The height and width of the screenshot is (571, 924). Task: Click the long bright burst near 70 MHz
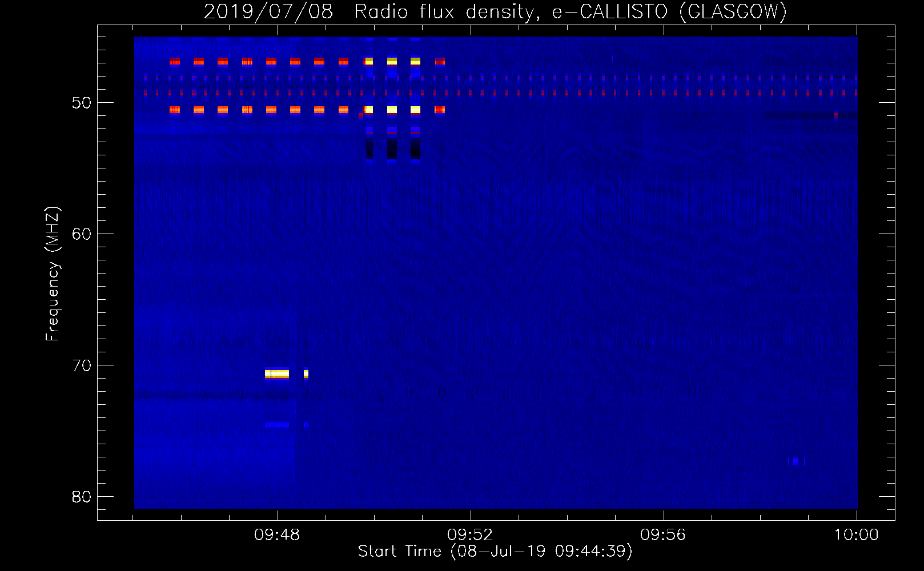(277, 374)
